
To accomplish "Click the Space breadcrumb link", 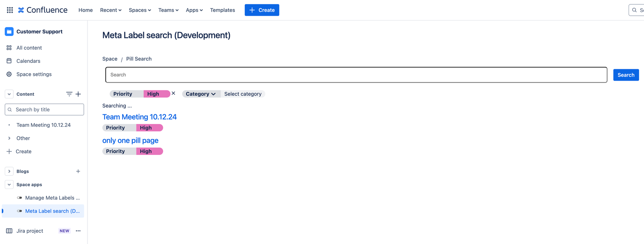I will click(x=110, y=59).
